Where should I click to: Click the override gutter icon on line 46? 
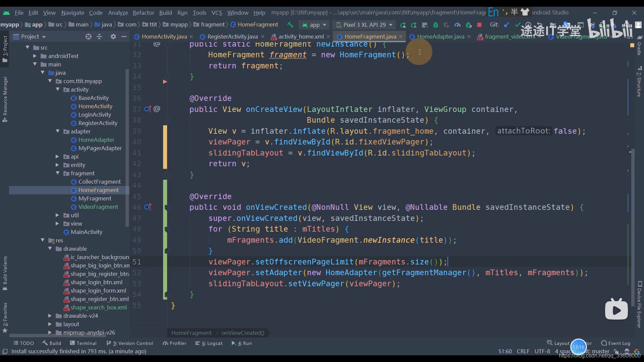click(148, 207)
